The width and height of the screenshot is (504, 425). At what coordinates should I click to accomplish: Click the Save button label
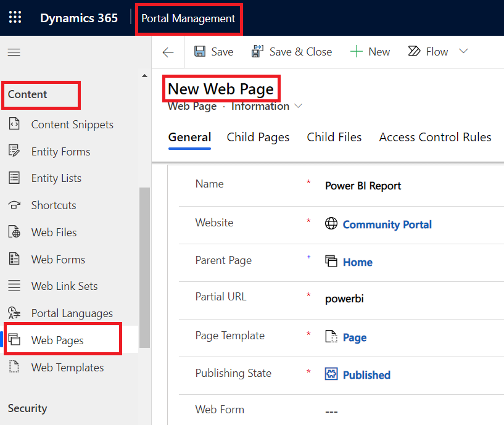222,52
